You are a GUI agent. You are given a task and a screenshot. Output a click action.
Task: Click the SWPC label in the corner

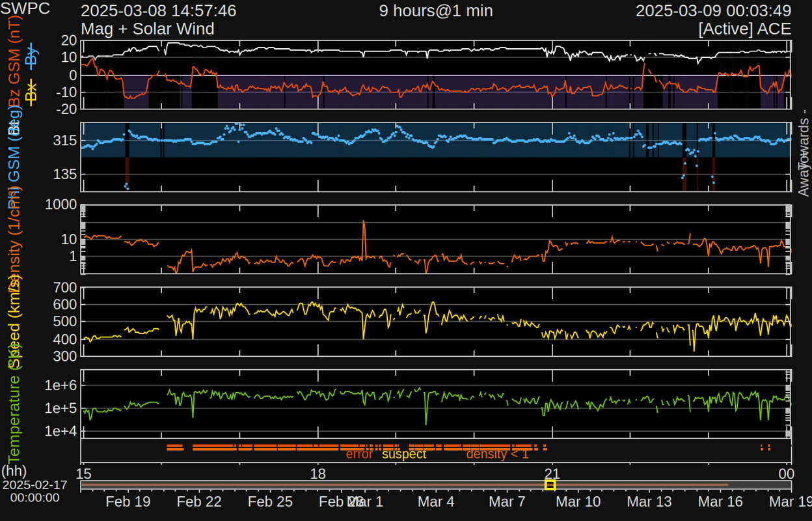[x=25, y=10]
